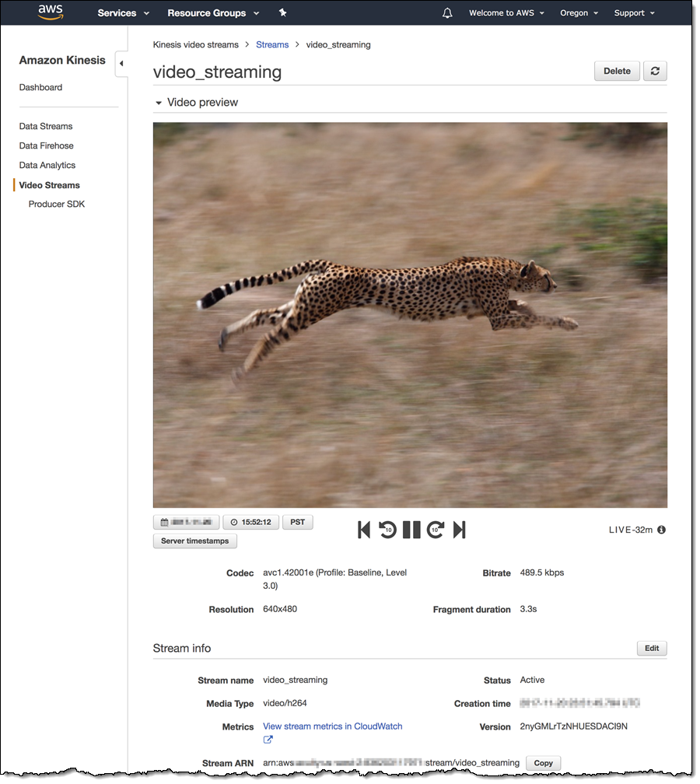Click the pin/favorites icon in top bar
The height and width of the screenshot is (784, 700).
(x=282, y=13)
